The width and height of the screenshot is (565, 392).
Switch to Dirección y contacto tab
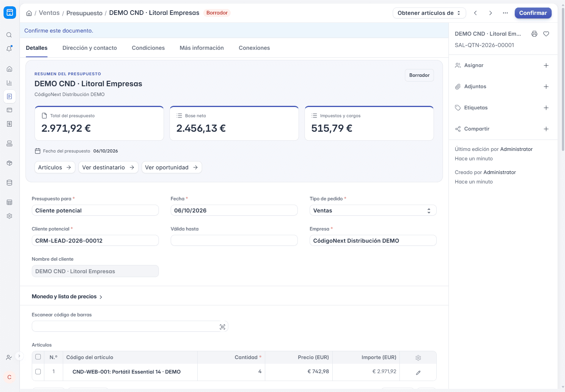(89, 48)
